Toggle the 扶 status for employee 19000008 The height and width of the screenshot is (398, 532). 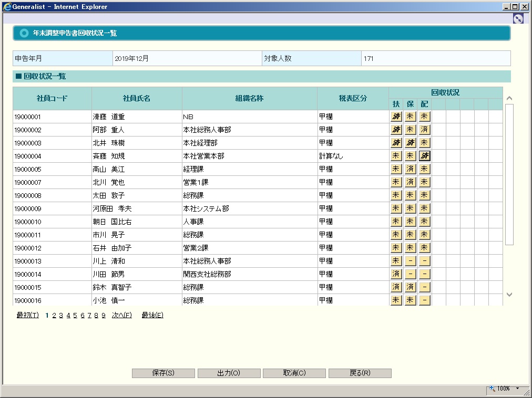(x=396, y=195)
